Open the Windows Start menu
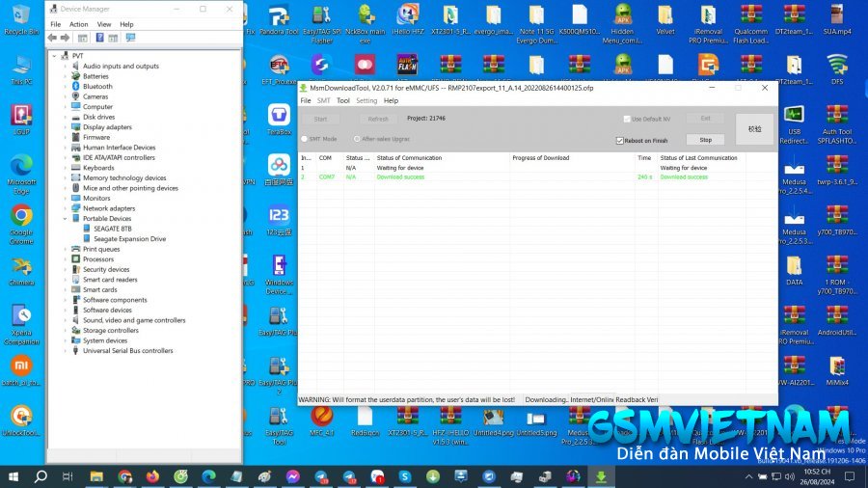 click(14, 476)
